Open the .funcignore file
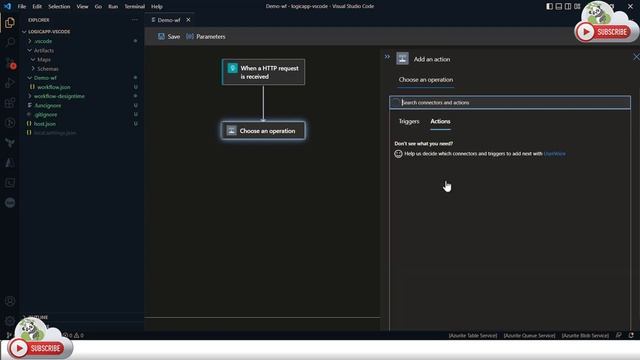This screenshot has height=360, width=640. click(x=47, y=105)
